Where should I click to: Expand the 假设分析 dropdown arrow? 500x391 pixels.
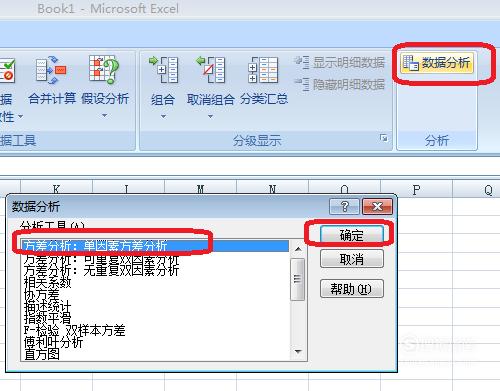(x=104, y=115)
